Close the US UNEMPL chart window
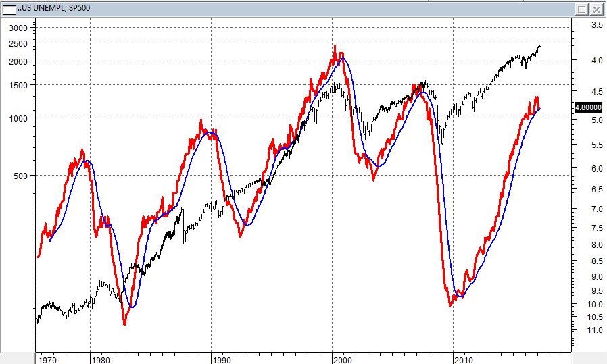Image resolution: width=607 pixels, height=364 pixels. pyautogui.click(x=597, y=9)
